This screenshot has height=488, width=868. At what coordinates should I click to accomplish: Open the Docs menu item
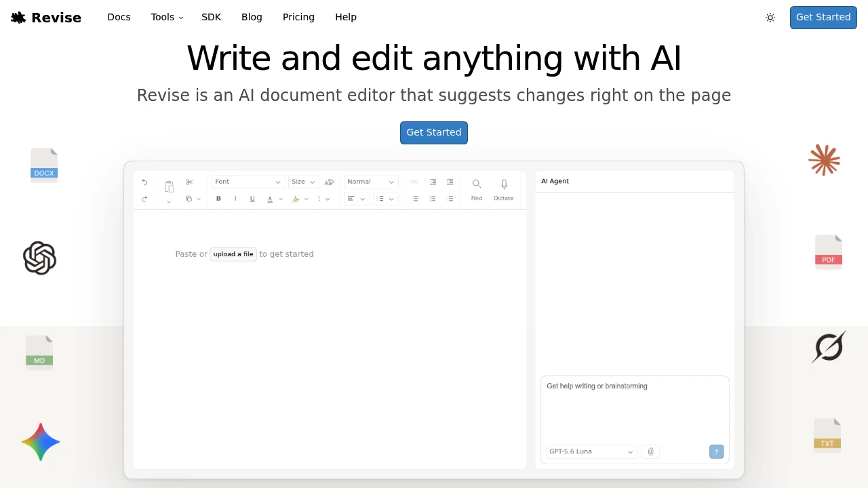[119, 17]
